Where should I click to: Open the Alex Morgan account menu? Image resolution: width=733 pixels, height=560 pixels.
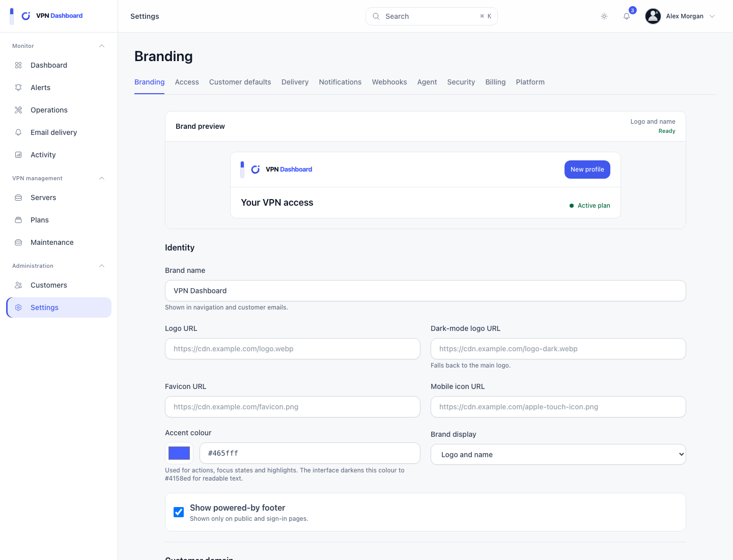[681, 16]
